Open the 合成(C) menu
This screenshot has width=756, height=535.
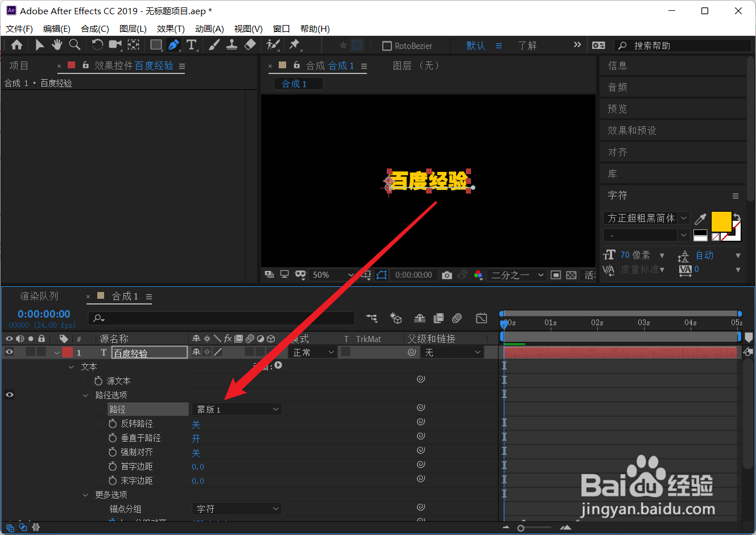(x=95, y=29)
